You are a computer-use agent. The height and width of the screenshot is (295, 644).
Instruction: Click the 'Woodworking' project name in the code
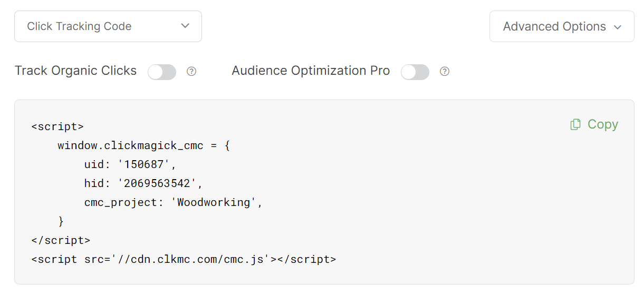click(x=213, y=202)
